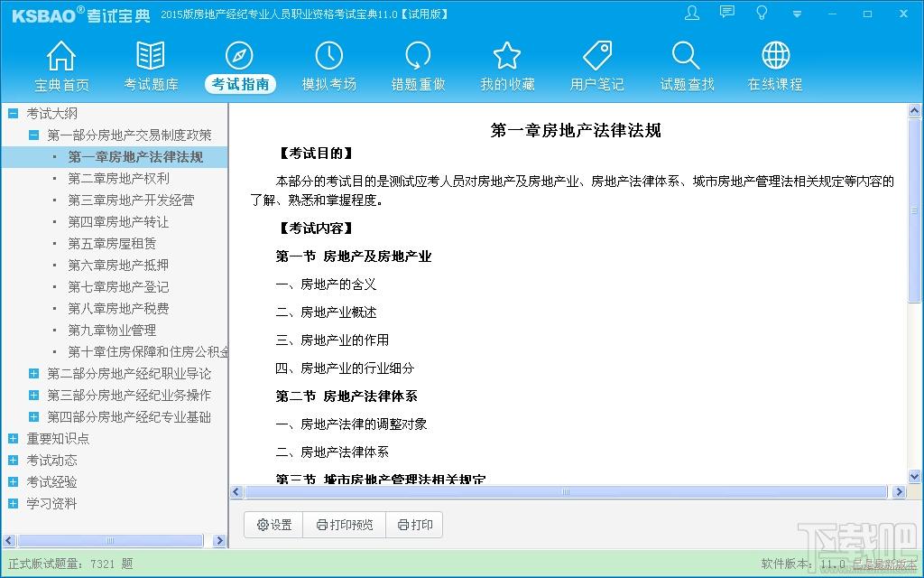This screenshot has height=578, width=924.
Task: Switch to the 考试题库 tab label
Action: coord(151,84)
